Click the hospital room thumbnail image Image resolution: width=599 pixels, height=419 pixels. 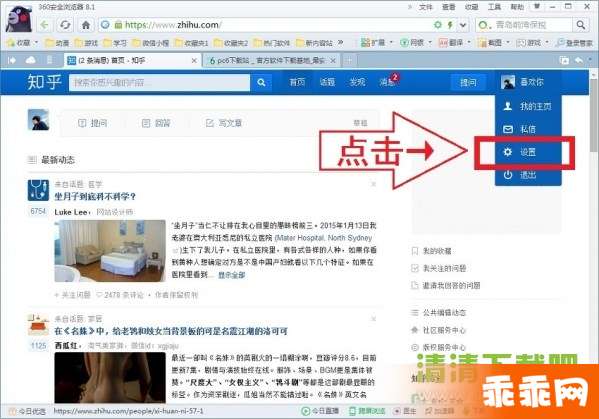coord(110,251)
